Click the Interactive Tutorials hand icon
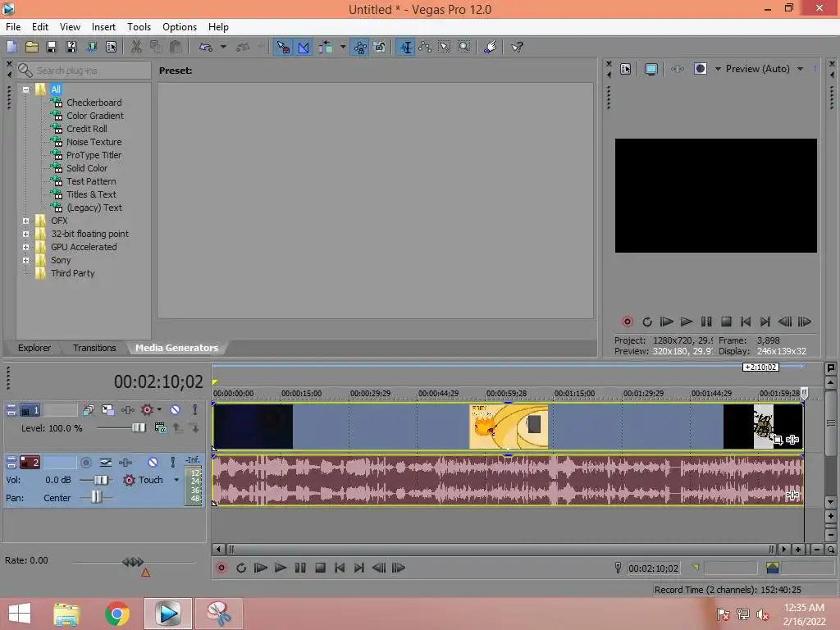840x630 pixels. point(490,47)
